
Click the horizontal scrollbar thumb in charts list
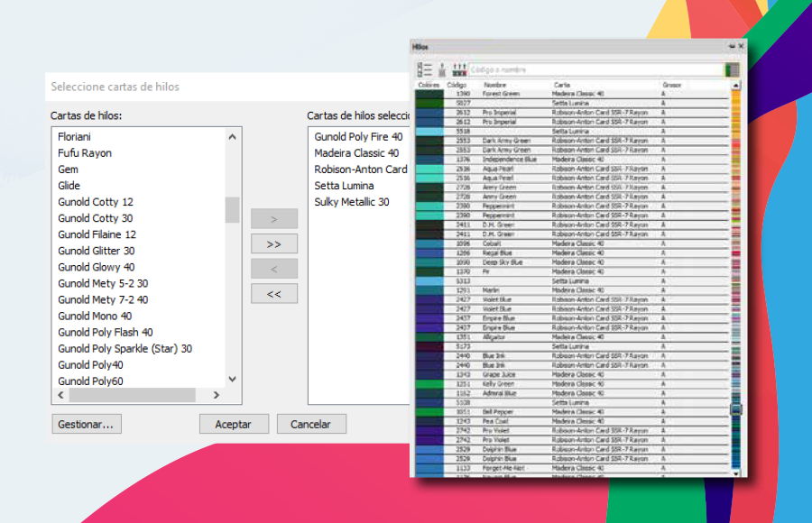coord(133,395)
